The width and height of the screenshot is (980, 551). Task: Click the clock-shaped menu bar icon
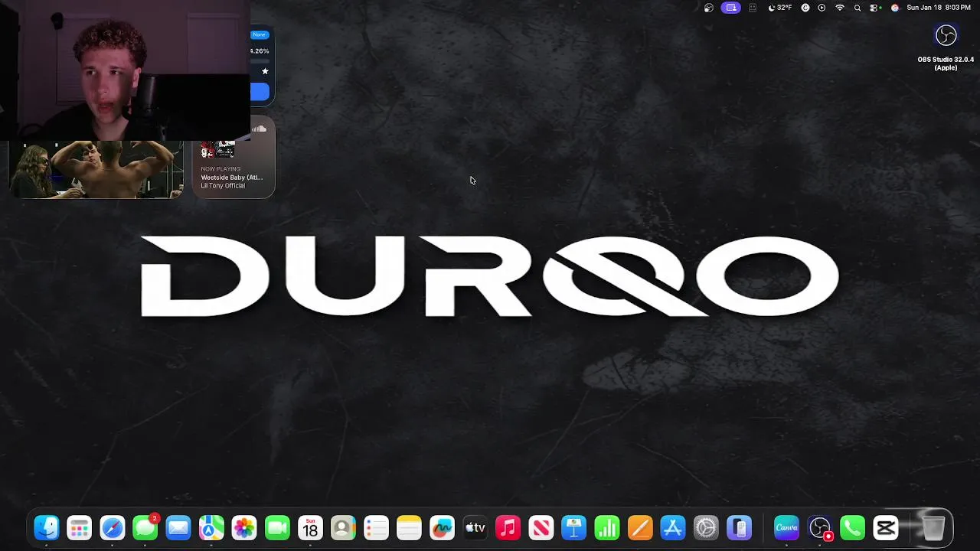point(805,8)
